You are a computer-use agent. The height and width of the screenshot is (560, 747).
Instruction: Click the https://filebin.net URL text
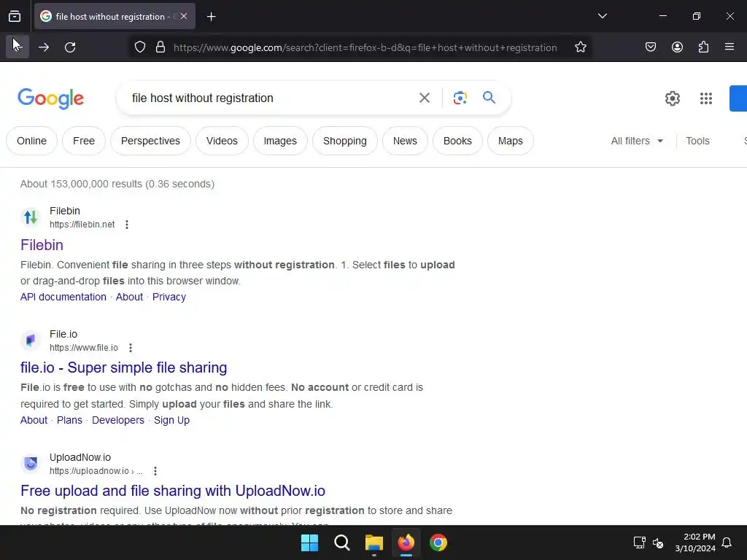coord(82,225)
